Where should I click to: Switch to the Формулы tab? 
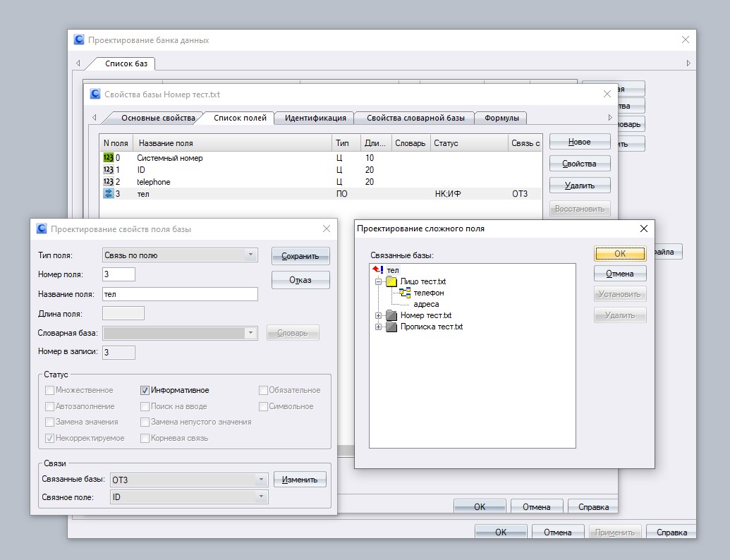point(501,118)
